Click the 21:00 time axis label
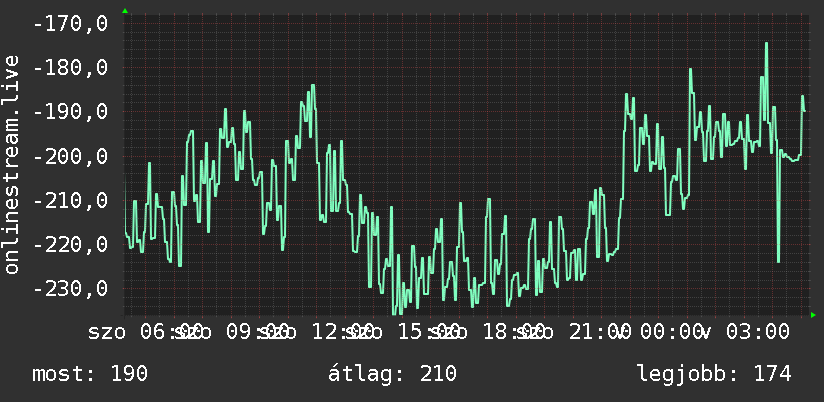This screenshot has width=824, height=402. (x=600, y=332)
